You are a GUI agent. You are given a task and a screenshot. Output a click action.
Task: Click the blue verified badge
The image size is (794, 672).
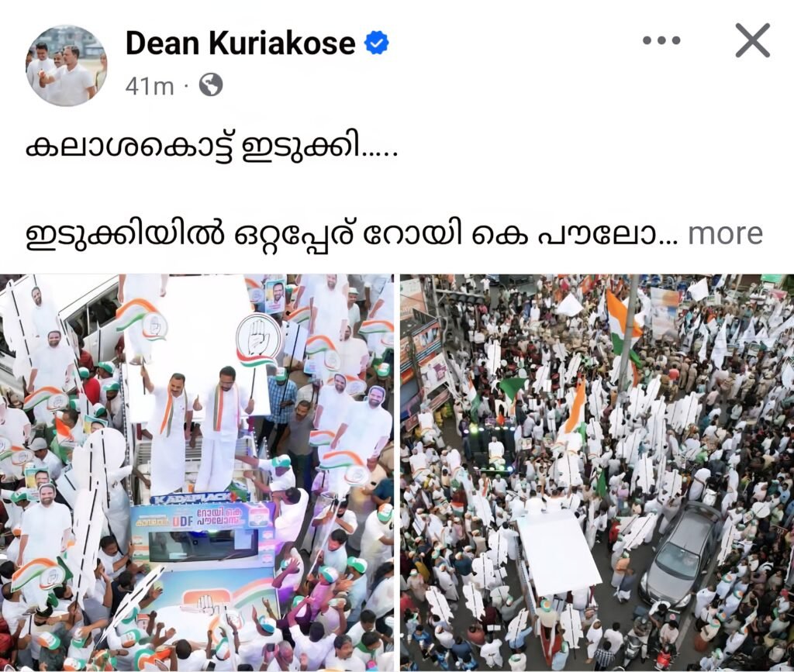pos(376,43)
